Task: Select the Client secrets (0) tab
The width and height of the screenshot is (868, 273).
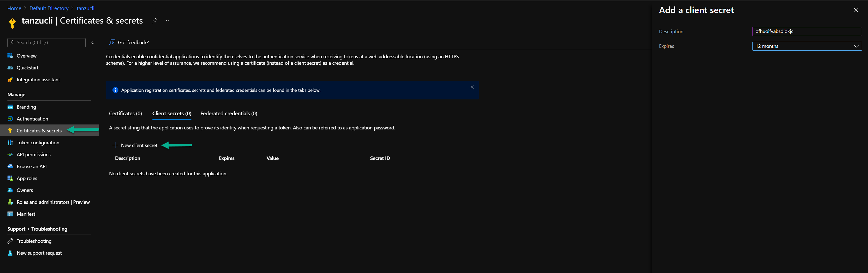Action: [172, 114]
